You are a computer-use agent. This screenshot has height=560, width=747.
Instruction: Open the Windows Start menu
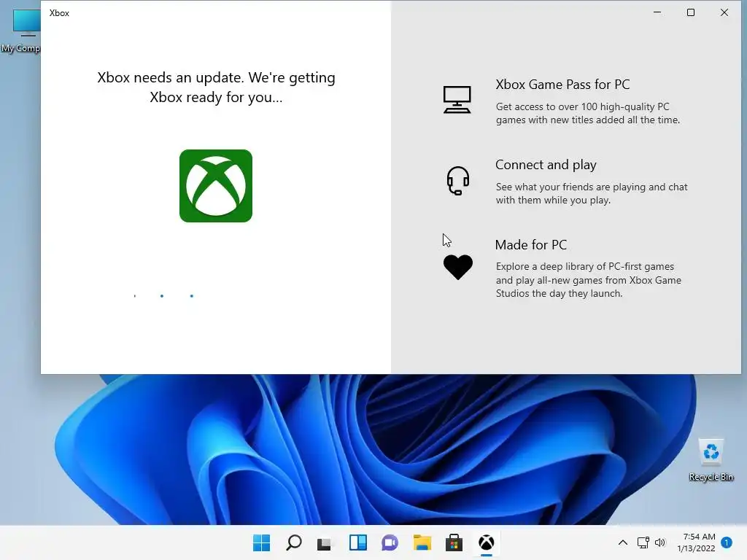coord(261,542)
